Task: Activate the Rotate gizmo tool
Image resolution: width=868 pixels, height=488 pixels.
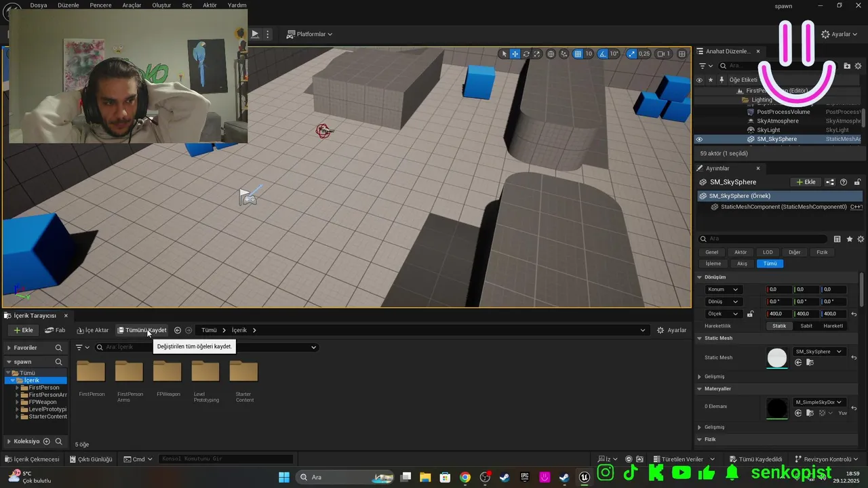Action: [x=526, y=54]
